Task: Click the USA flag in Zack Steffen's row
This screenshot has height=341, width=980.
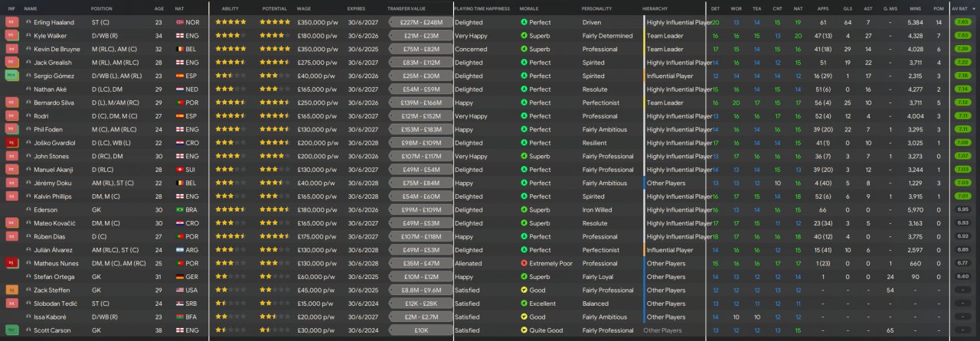Action: tap(180, 291)
